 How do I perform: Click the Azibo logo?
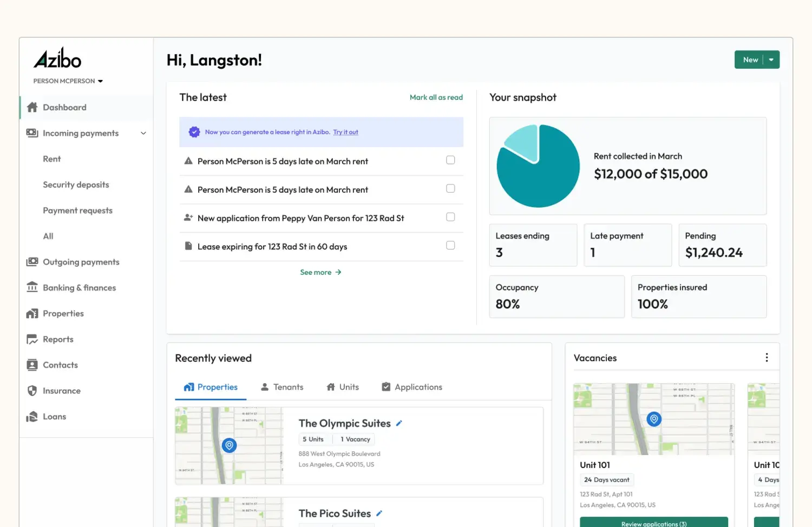click(x=57, y=58)
